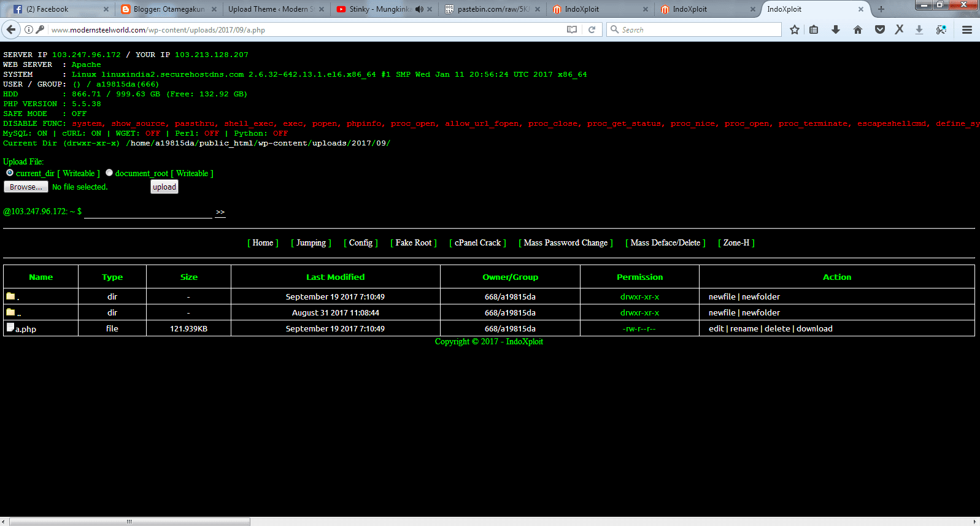Open the Firefox hamburger menu
The image size is (980, 526).
tap(967, 29)
